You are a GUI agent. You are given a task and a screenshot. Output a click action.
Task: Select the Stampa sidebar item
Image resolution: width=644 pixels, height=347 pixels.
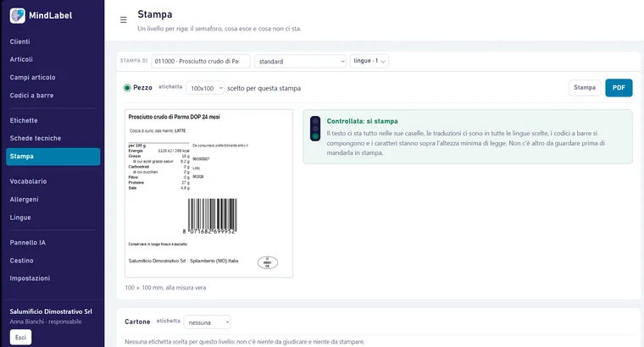tap(53, 157)
